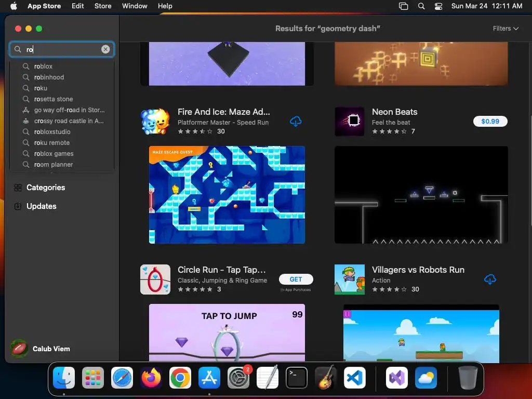Open Circle Run - Tap Tap title
This screenshot has width=532, height=399.
coord(221,270)
